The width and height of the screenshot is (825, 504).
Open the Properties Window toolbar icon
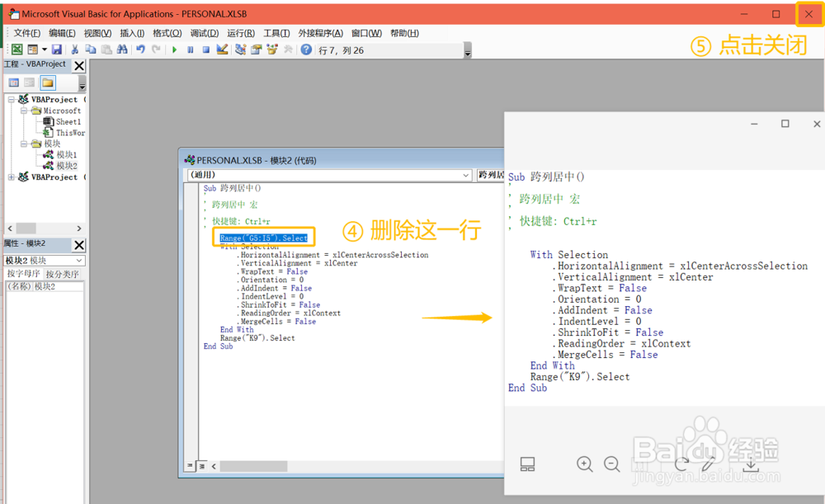[x=257, y=49]
